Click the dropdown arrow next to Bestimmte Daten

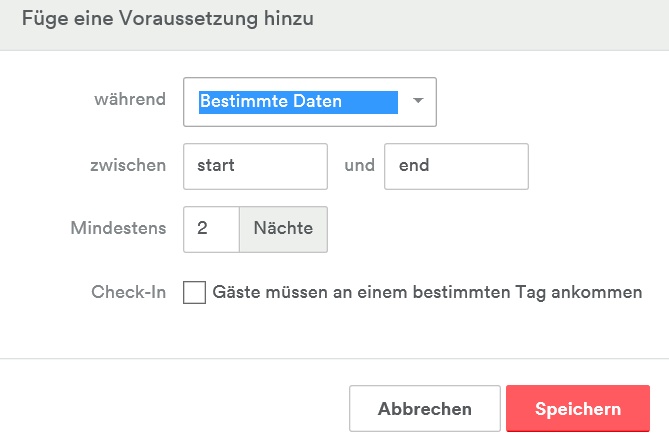click(x=418, y=102)
